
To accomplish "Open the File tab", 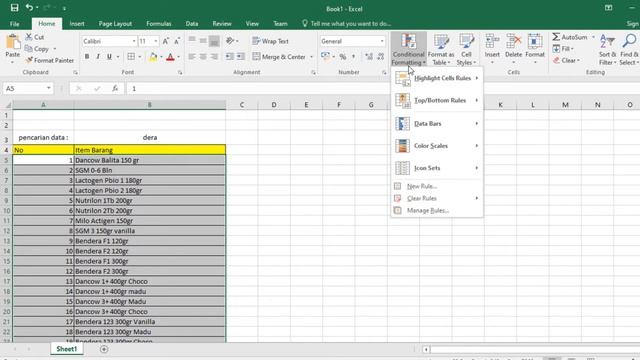I will pyautogui.click(x=15, y=24).
